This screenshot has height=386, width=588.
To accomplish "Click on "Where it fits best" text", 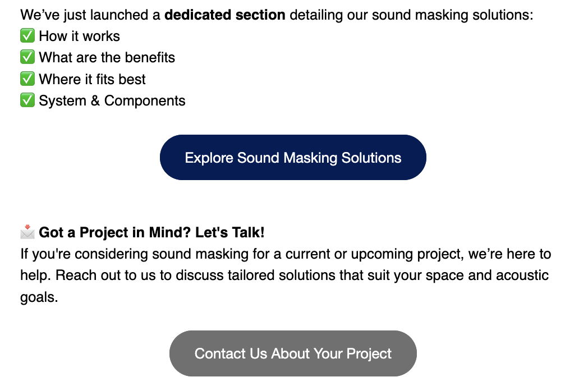I will 92,79.
